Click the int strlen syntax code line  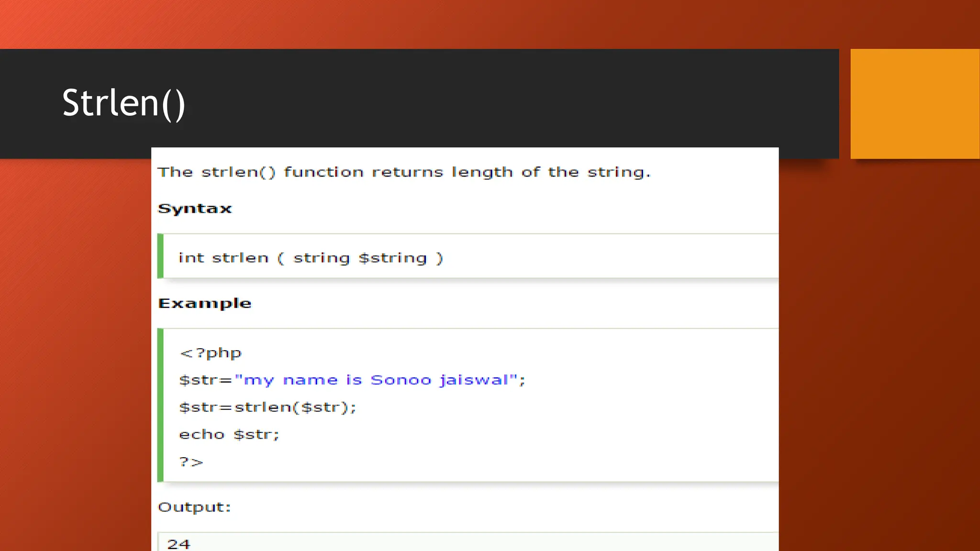[311, 258]
